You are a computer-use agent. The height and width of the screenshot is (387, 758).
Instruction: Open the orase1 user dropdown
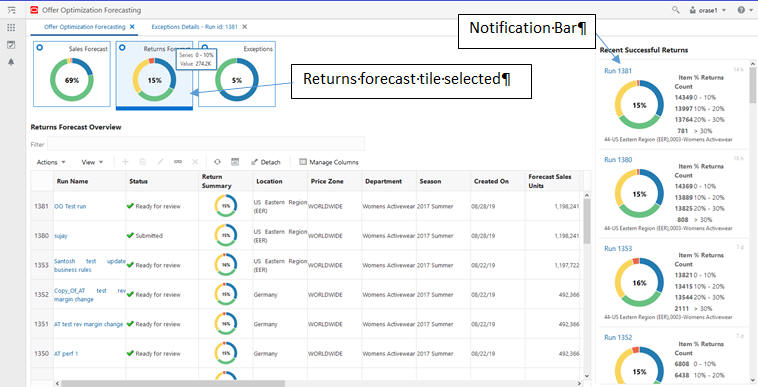pyautogui.click(x=708, y=10)
